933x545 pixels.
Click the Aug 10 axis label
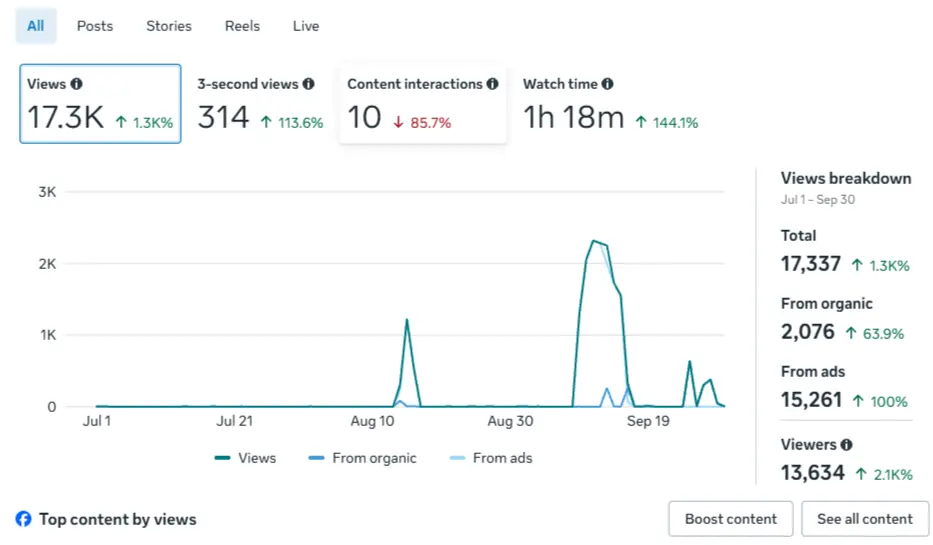(x=372, y=421)
